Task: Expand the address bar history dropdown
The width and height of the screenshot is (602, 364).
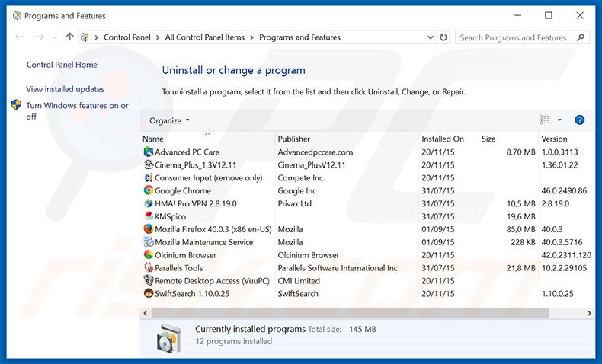Action: click(429, 37)
